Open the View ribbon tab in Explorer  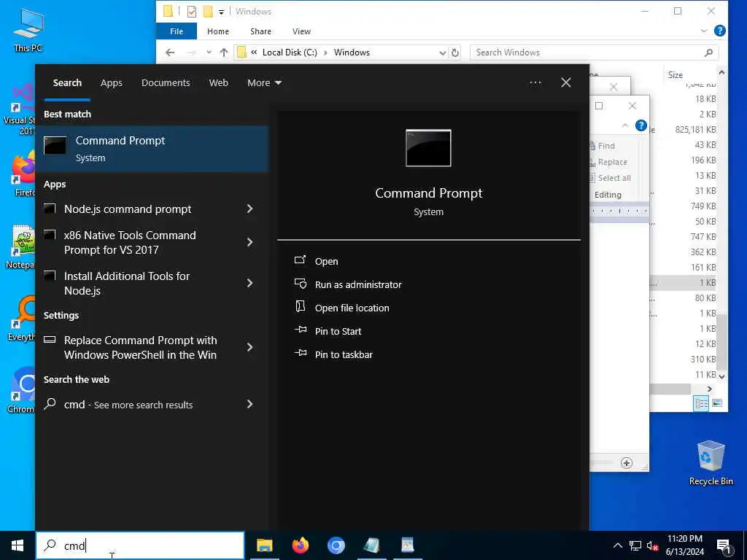pyautogui.click(x=301, y=31)
